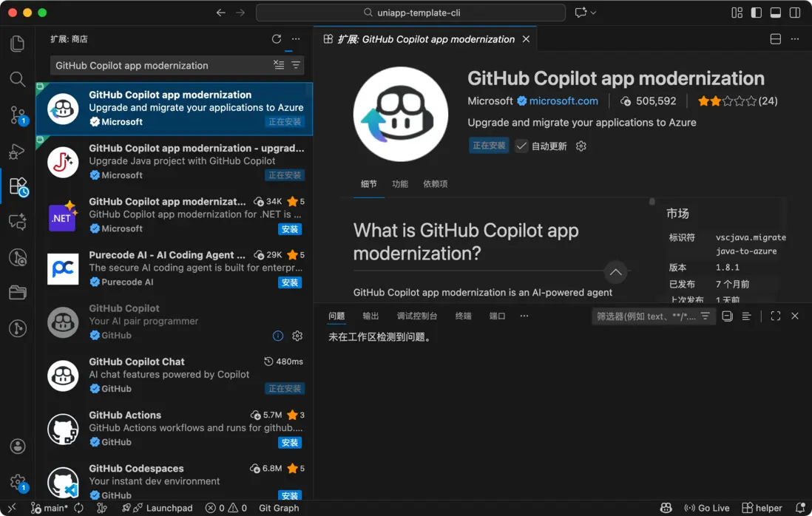Open Git Graph from status bar

279,508
